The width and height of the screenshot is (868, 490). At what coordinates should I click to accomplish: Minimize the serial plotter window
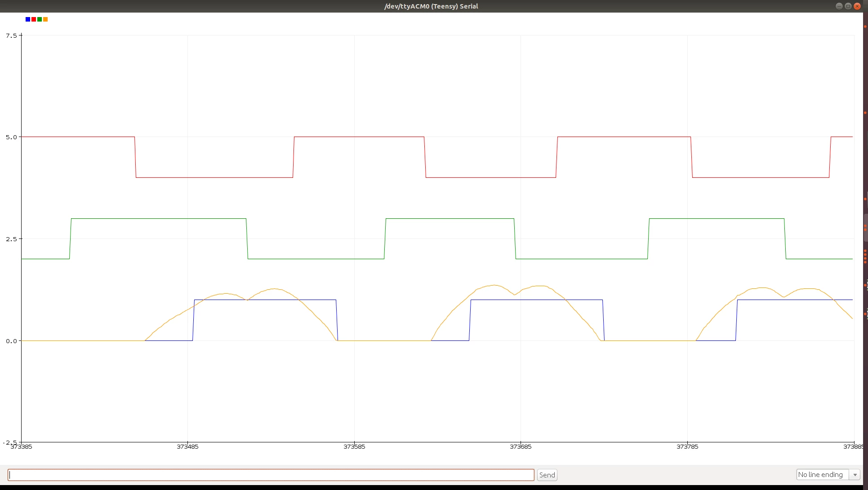point(839,6)
